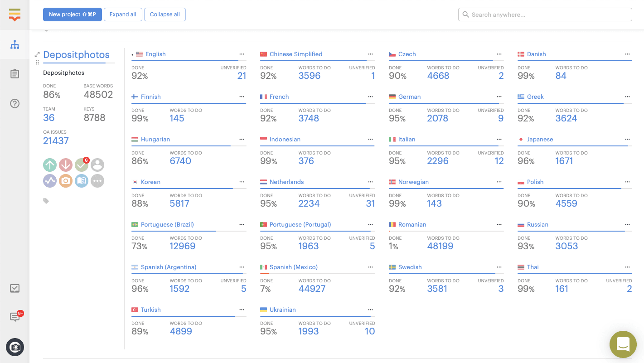
Task: Open the clipboard tab in the sidebar
Action: click(15, 73)
